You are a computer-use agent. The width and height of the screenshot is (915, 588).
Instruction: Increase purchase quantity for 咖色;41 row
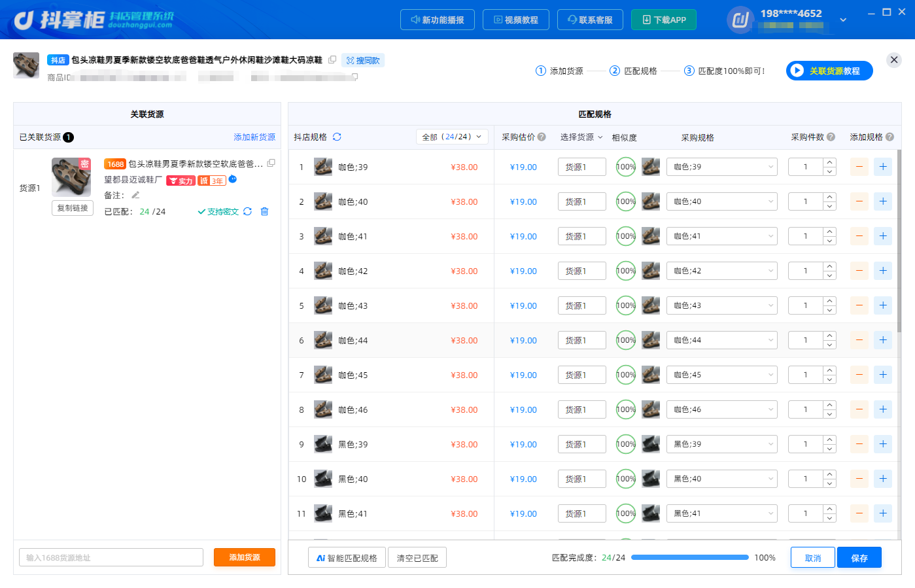829,232
